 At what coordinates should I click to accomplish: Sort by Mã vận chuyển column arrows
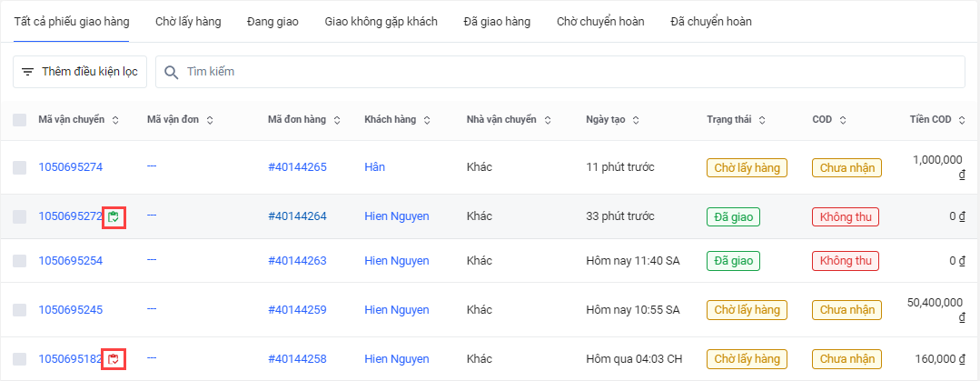coord(115,120)
